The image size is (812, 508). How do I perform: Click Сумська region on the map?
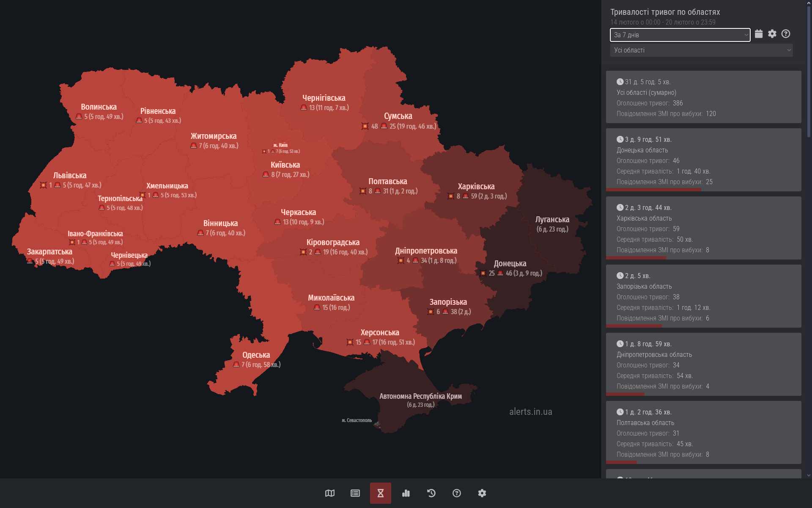tap(398, 116)
